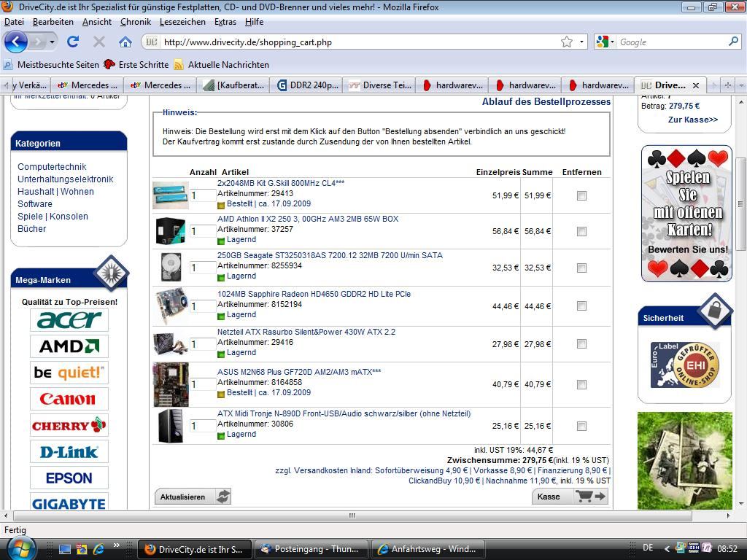The width and height of the screenshot is (747, 560).
Task: Click the be quiet! brand logo
Action: (69, 373)
